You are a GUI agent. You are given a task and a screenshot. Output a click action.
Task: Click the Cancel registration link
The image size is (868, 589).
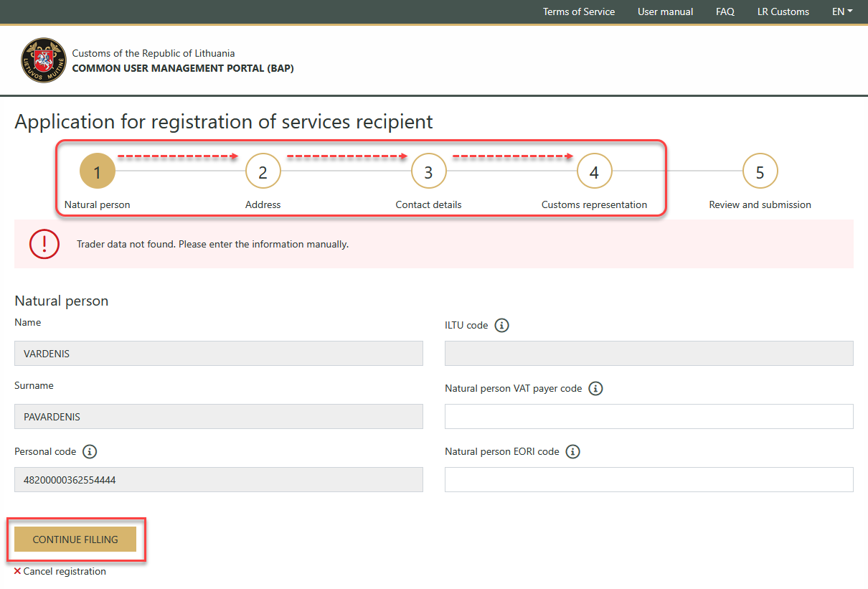(x=65, y=572)
